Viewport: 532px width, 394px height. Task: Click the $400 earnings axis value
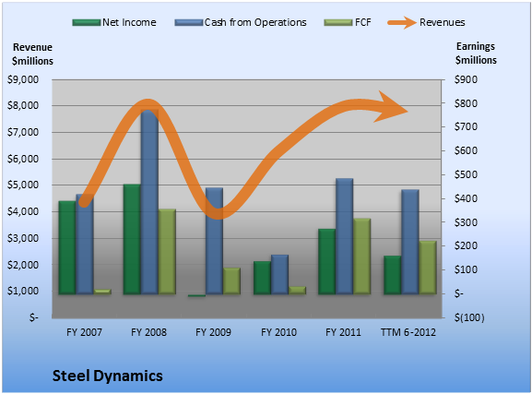(x=466, y=198)
